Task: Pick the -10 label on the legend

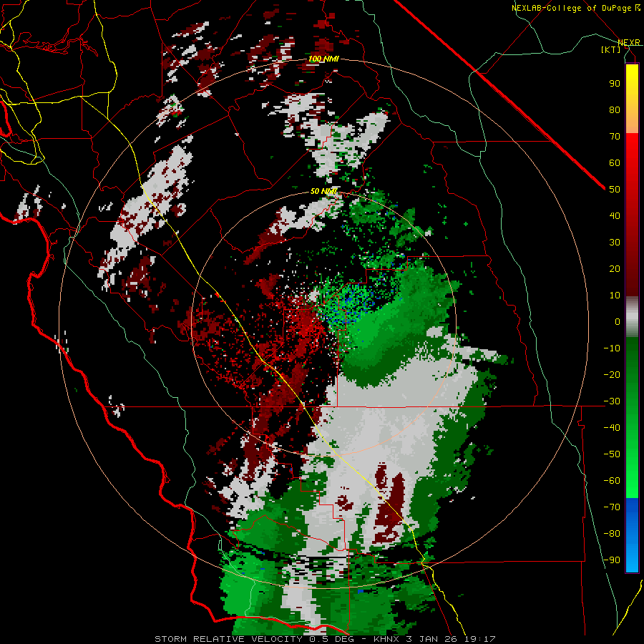Action: (612, 348)
